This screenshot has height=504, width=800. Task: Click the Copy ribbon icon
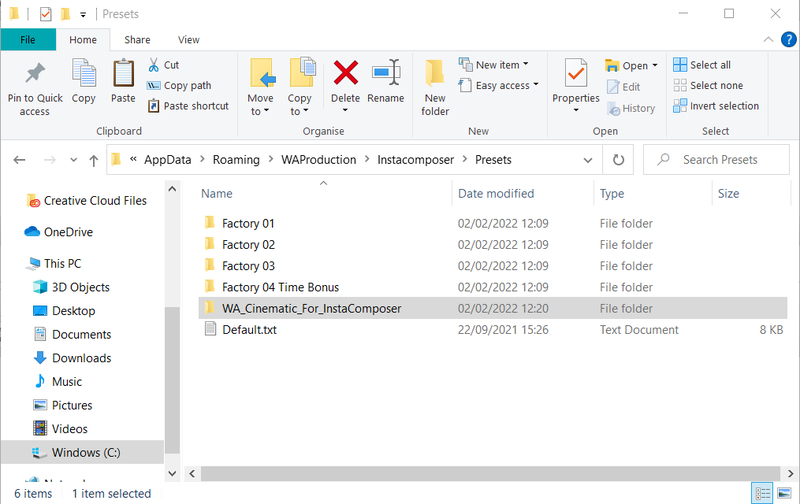pos(84,82)
